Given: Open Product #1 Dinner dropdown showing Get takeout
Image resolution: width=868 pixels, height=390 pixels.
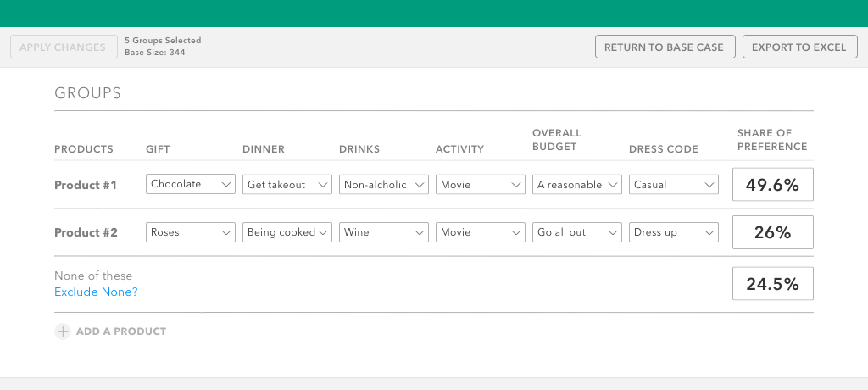Looking at the screenshot, I should 287,185.
